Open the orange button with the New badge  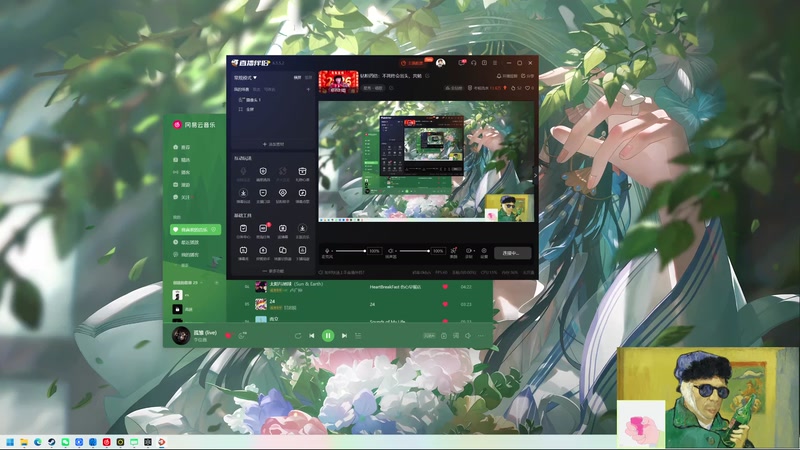pos(414,63)
